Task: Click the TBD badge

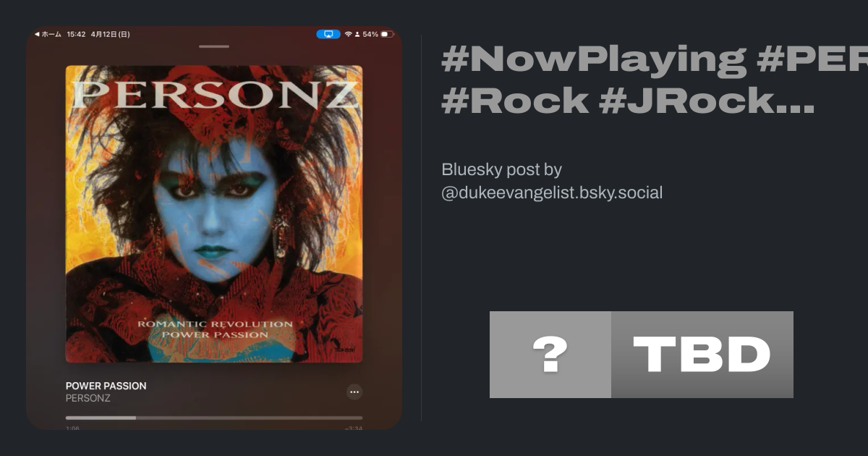Action: 702,355
